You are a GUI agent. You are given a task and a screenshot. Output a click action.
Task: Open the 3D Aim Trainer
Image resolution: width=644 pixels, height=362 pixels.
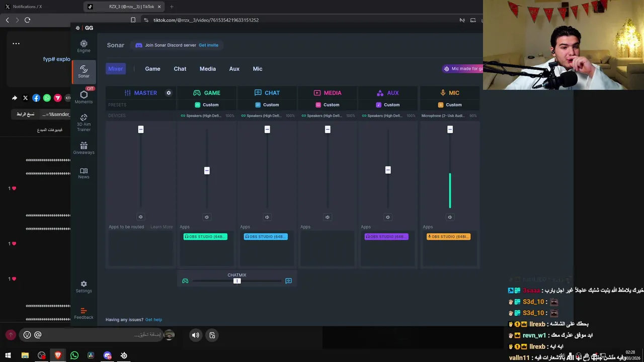84,123
